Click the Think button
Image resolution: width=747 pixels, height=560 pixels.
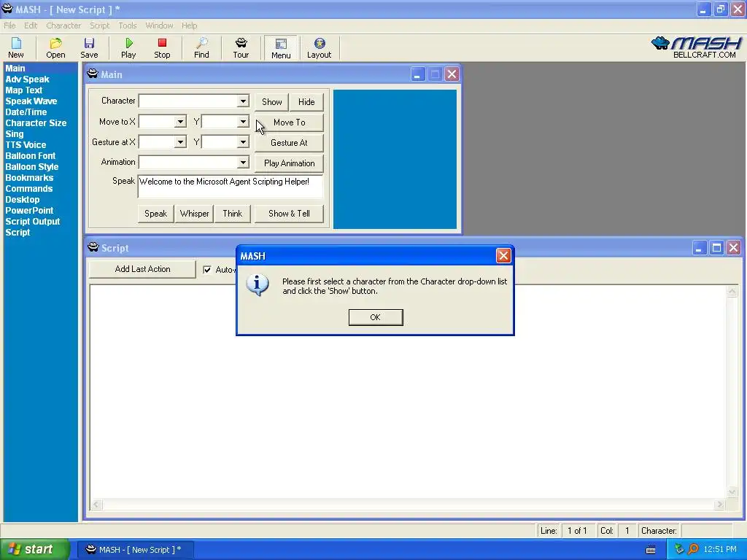[233, 214]
